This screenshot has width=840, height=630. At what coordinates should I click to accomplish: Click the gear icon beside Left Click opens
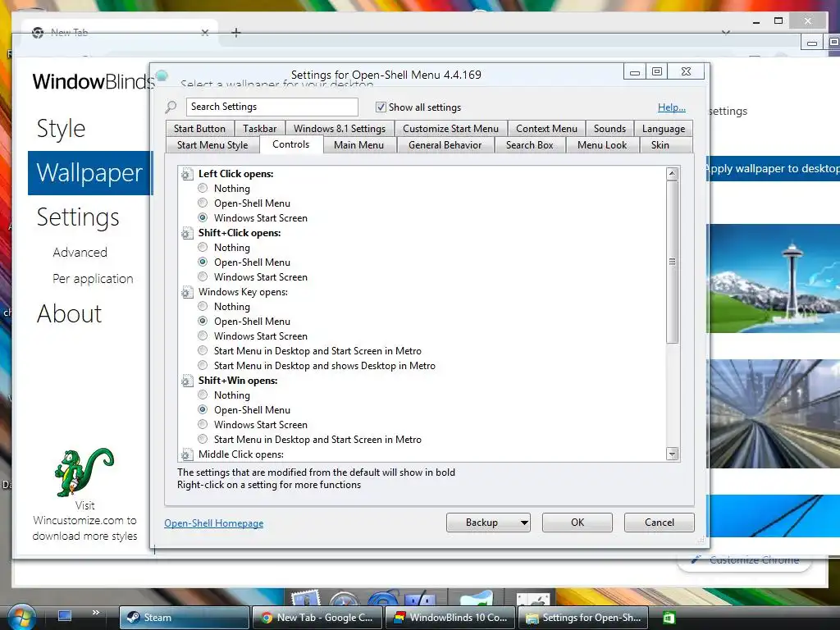click(x=187, y=174)
